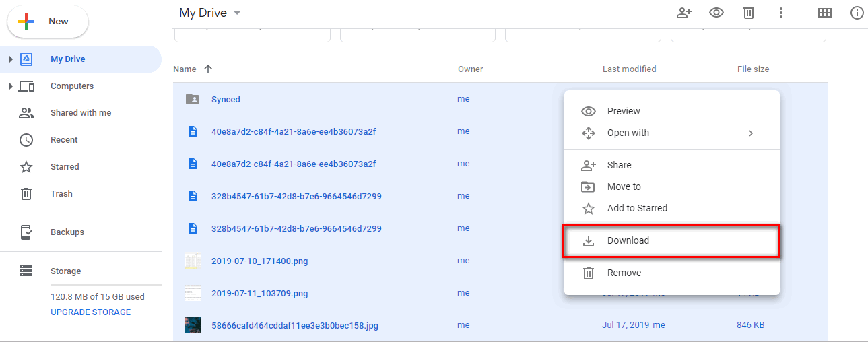Open the Trash folder in sidebar

click(x=61, y=194)
